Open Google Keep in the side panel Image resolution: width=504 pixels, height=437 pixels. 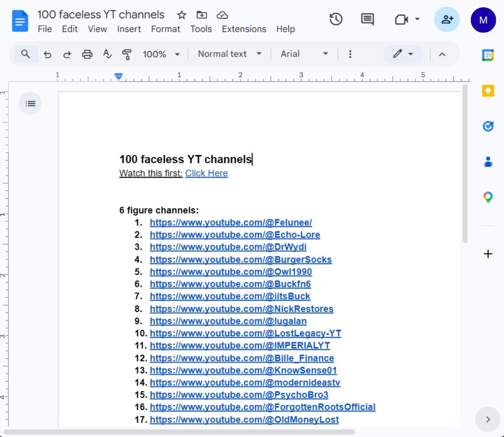pos(488,91)
